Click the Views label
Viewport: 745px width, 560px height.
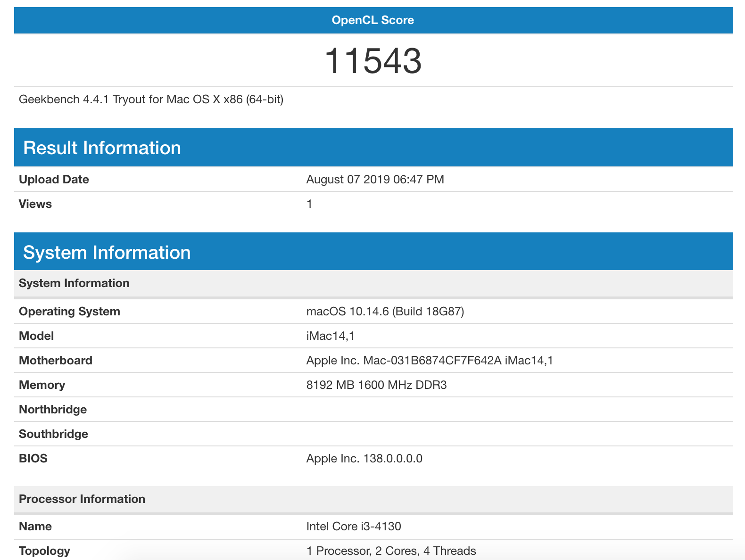(35, 204)
